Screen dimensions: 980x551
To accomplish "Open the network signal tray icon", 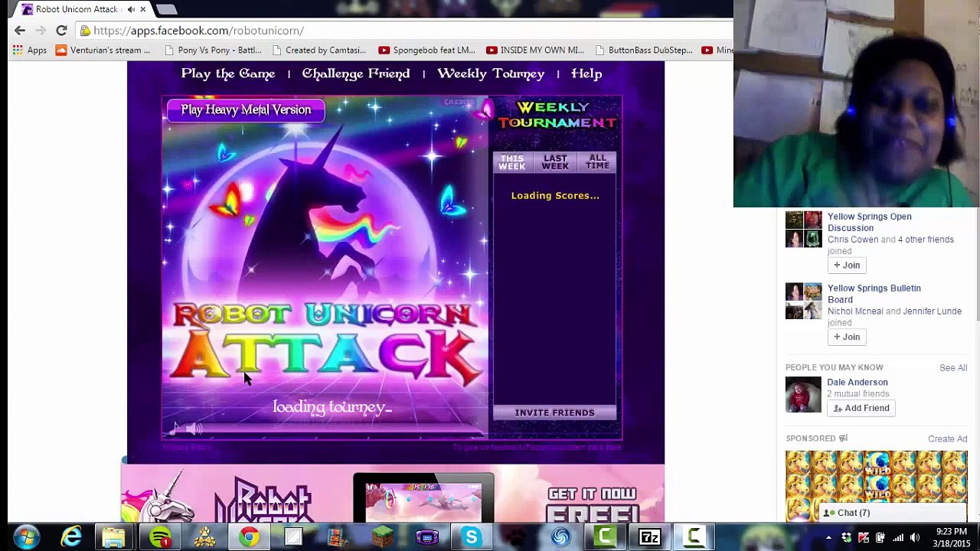I will pos(898,537).
